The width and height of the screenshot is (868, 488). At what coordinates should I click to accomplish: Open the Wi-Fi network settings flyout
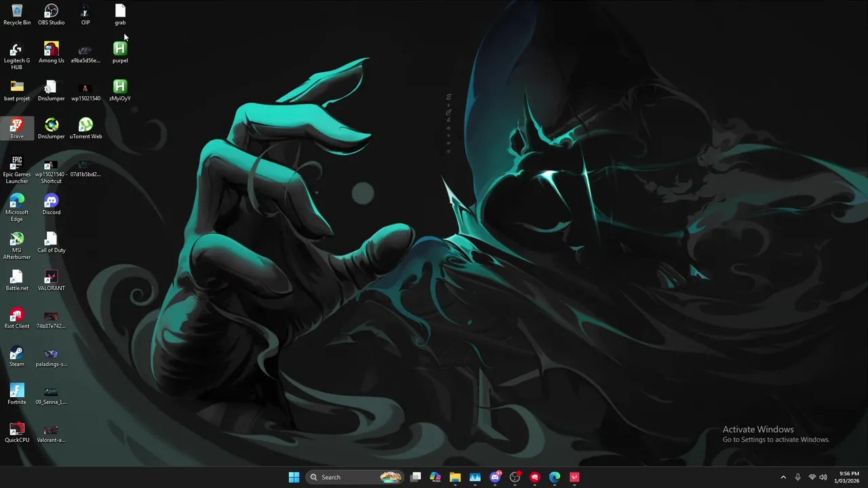(812, 477)
